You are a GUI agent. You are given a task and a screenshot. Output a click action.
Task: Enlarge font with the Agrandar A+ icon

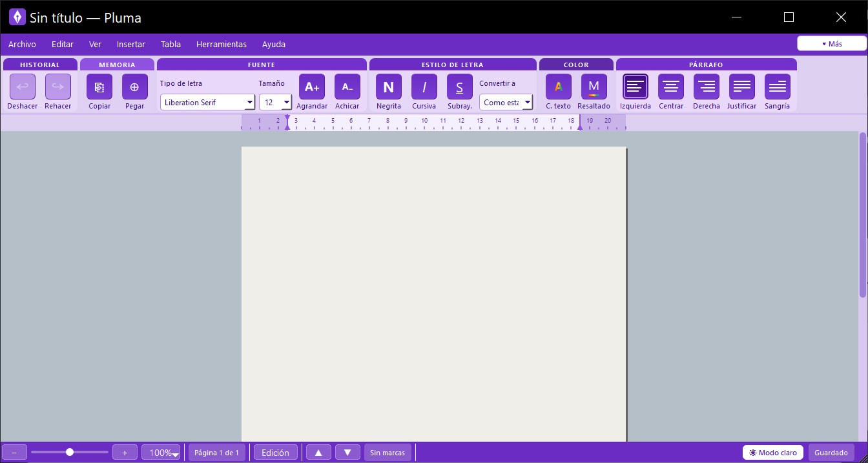click(312, 87)
